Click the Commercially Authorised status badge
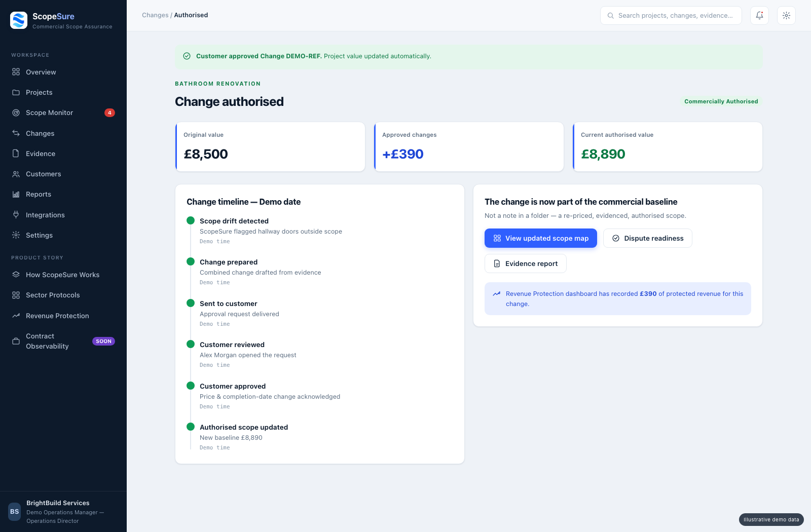811x532 pixels. (x=721, y=101)
